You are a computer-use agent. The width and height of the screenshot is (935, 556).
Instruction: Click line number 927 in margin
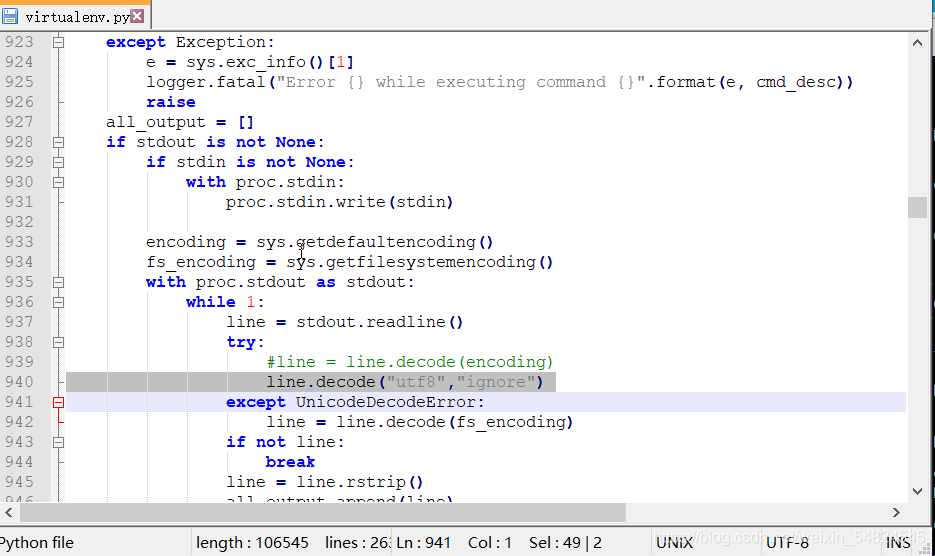coord(19,122)
